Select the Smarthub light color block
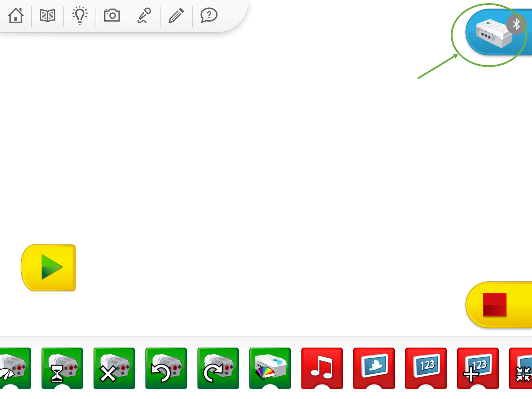Image resolution: width=532 pixels, height=399 pixels. (270, 368)
